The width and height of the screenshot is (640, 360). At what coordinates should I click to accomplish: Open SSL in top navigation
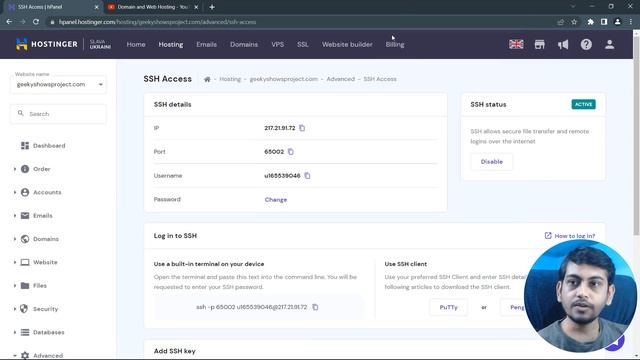[302, 44]
